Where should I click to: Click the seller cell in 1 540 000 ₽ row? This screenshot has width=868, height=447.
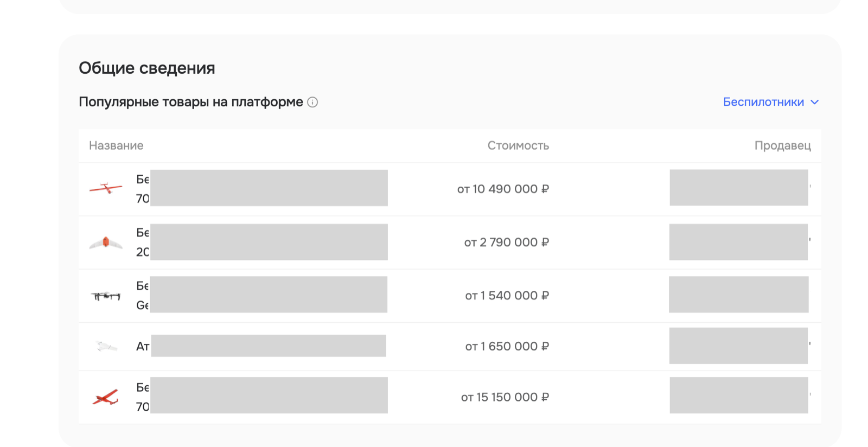tap(739, 295)
